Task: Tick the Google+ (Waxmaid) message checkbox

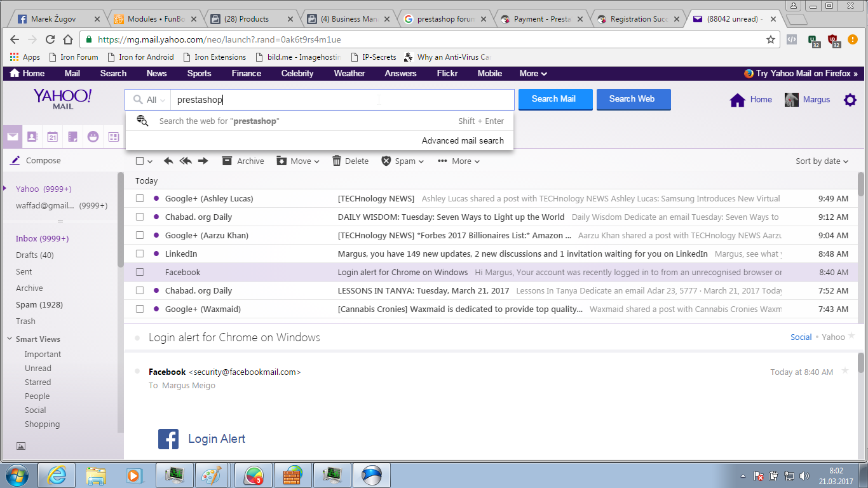Action: coord(140,309)
